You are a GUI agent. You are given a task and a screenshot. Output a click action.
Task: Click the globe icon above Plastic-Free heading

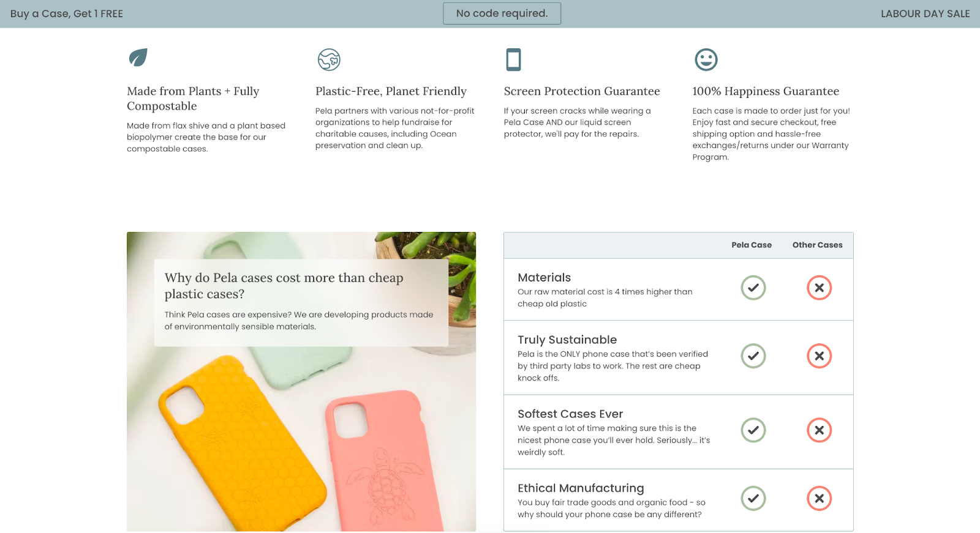[x=329, y=59]
